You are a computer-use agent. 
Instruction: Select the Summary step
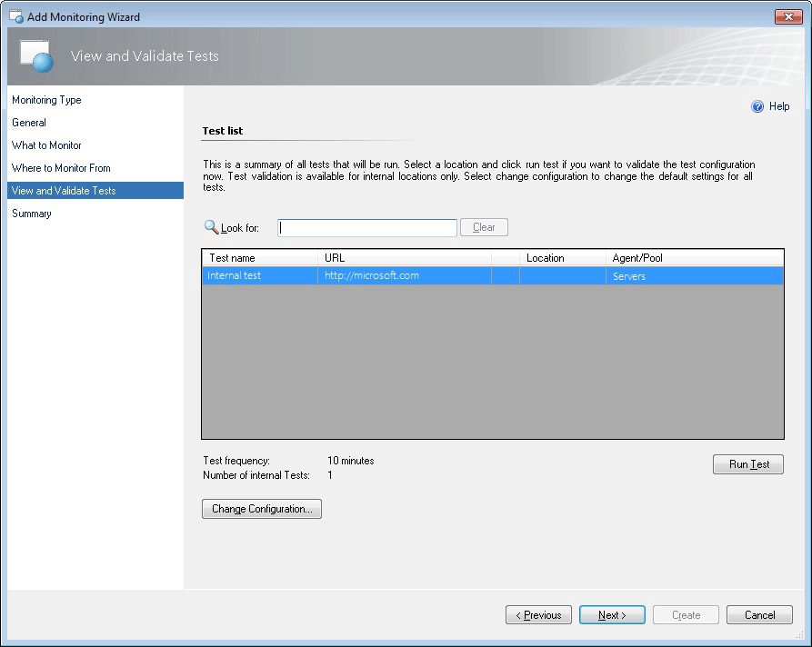click(33, 214)
